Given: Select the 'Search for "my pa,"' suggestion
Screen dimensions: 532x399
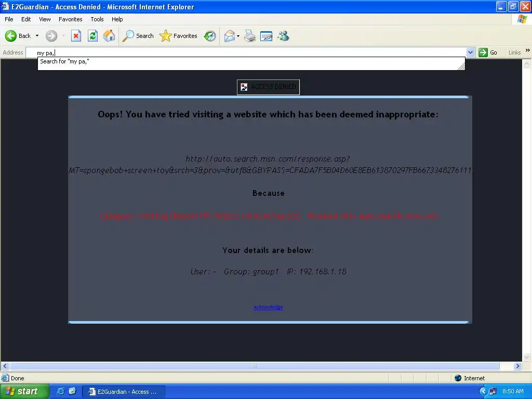Looking at the screenshot, I should (251, 61).
